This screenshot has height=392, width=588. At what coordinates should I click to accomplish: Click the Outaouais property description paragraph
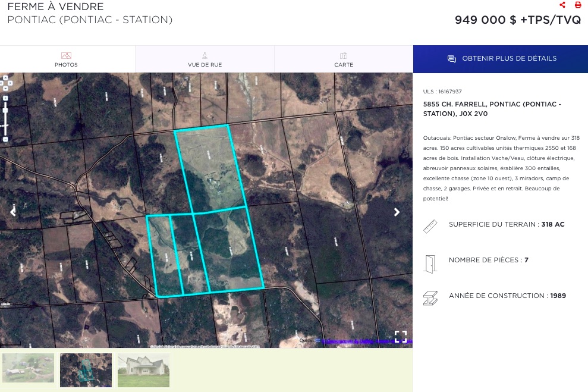coord(501,168)
